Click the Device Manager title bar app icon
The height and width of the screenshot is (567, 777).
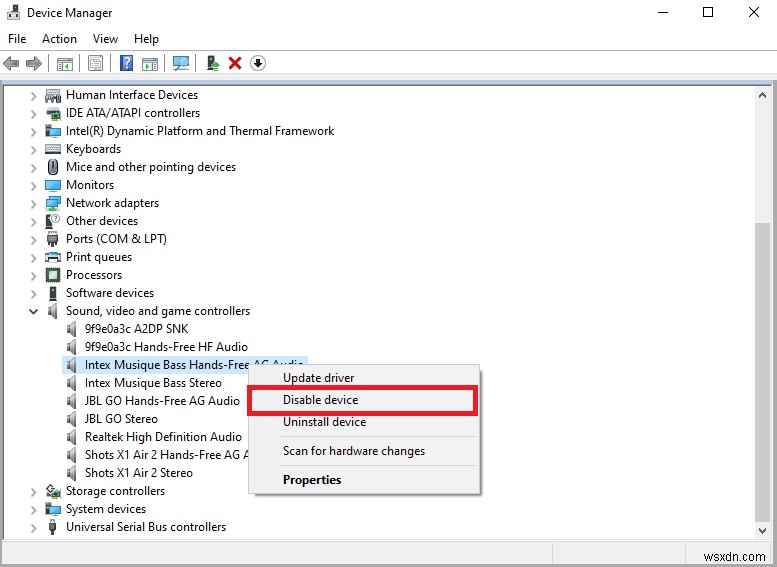pyautogui.click(x=14, y=13)
